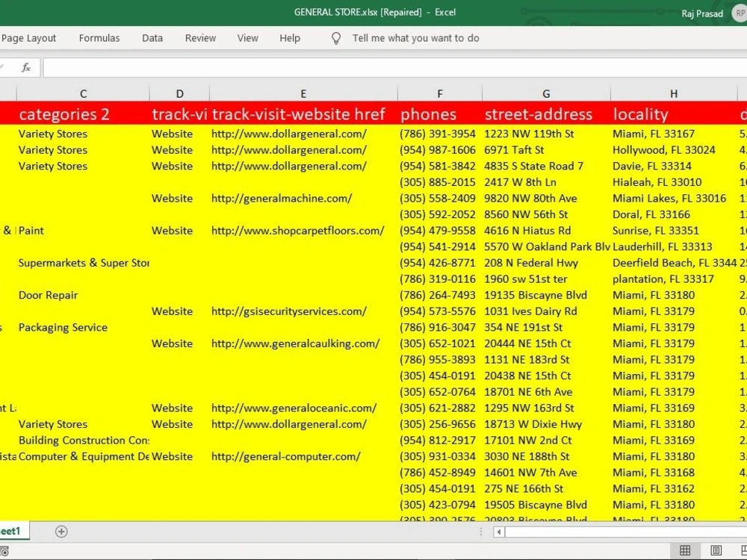Select cell 'Sunrise, FL 33351'
This screenshot has height=560, width=747.
[674, 231]
